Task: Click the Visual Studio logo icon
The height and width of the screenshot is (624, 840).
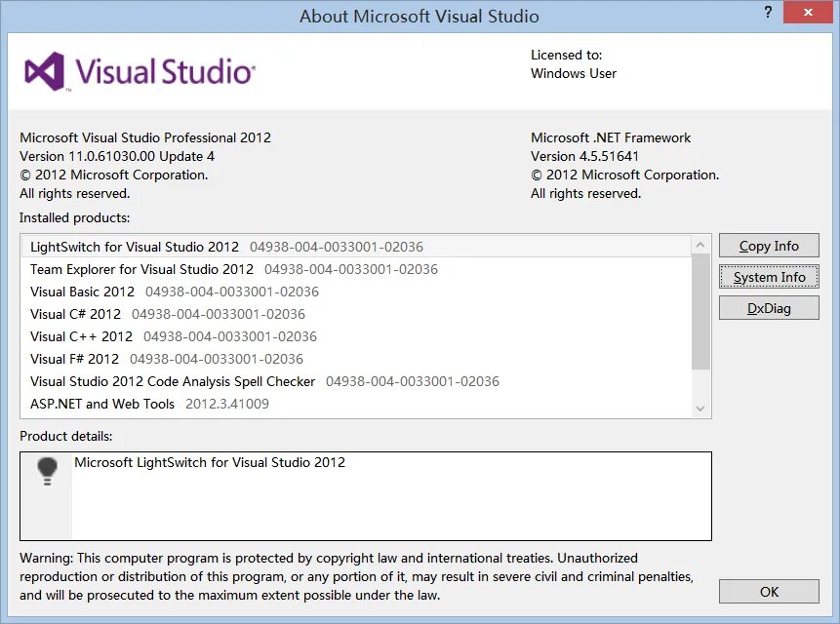Action: pyautogui.click(x=45, y=71)
